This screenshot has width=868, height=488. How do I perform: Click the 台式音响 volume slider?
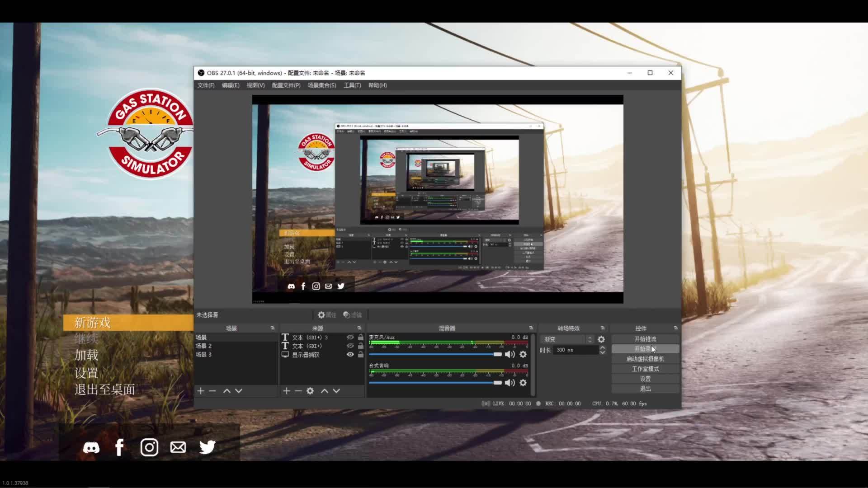tap(435, 383)
